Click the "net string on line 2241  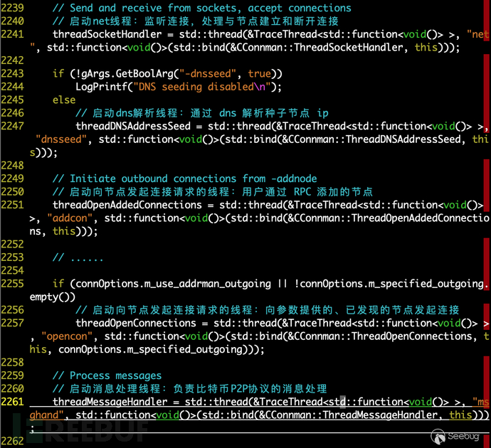click(x=477, y=34)
